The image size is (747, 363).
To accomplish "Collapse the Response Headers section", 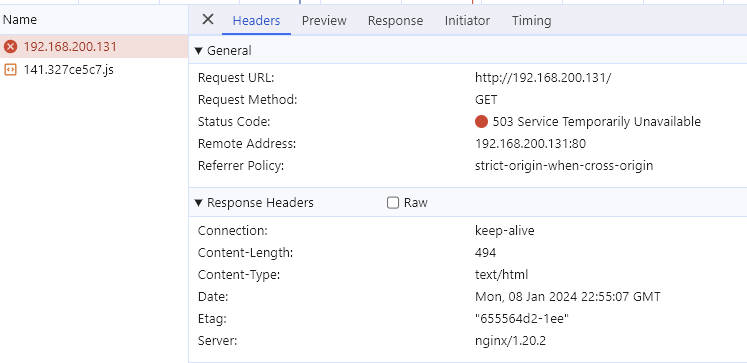I will pos(199,203).
